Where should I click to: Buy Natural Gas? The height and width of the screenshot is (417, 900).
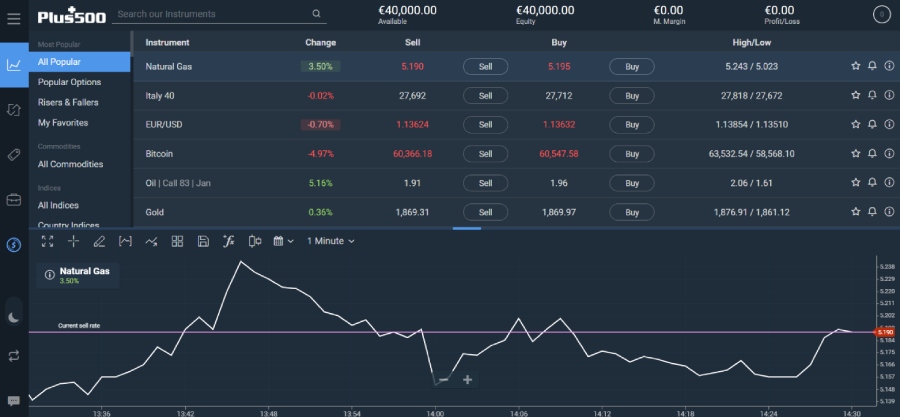(x=632, y=67)
